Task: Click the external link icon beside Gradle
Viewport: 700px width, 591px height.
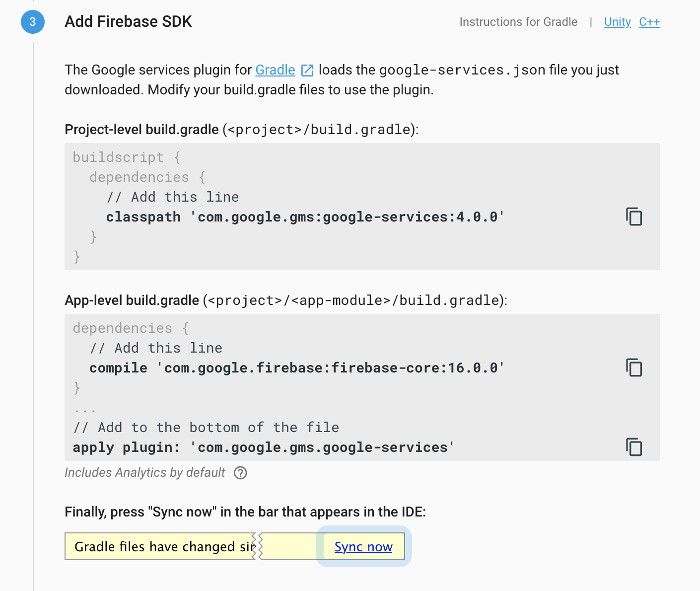Action: (307, 70)
